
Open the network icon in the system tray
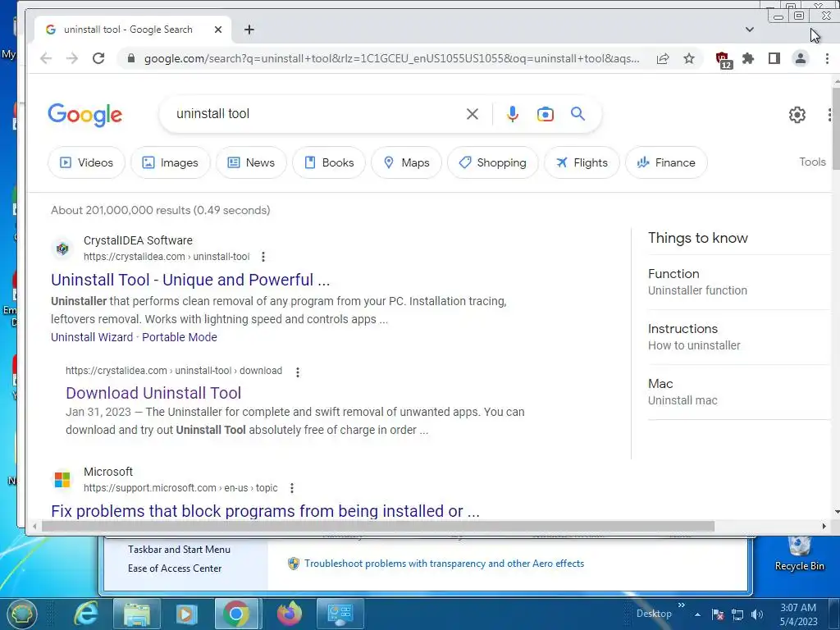737,615
